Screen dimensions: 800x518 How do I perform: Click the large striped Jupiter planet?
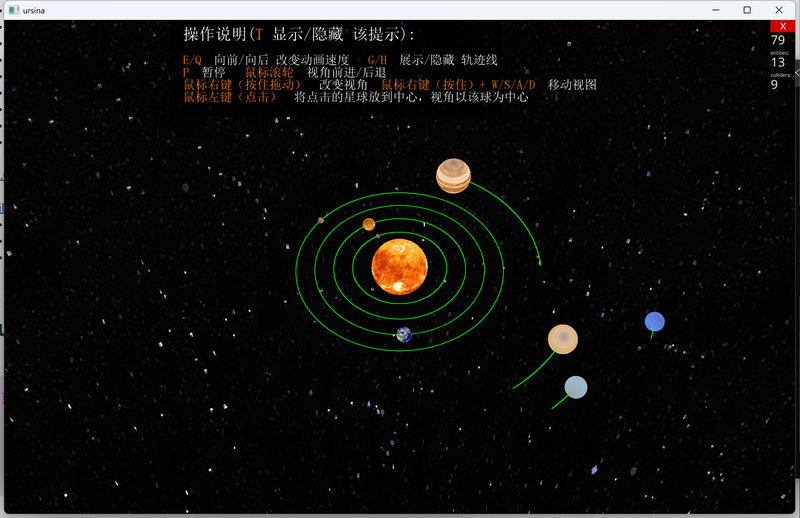click(453, 176)
